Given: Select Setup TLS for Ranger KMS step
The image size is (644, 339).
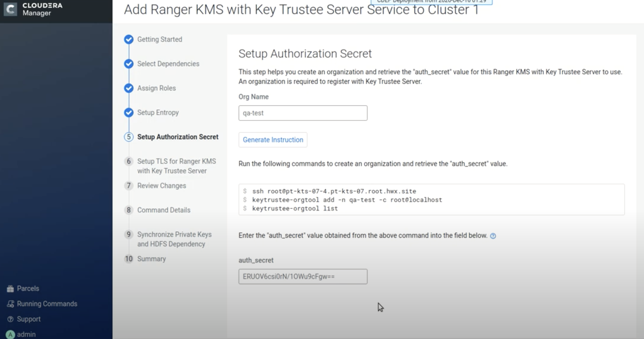Looking at the screenshot, I should [176, 166].
